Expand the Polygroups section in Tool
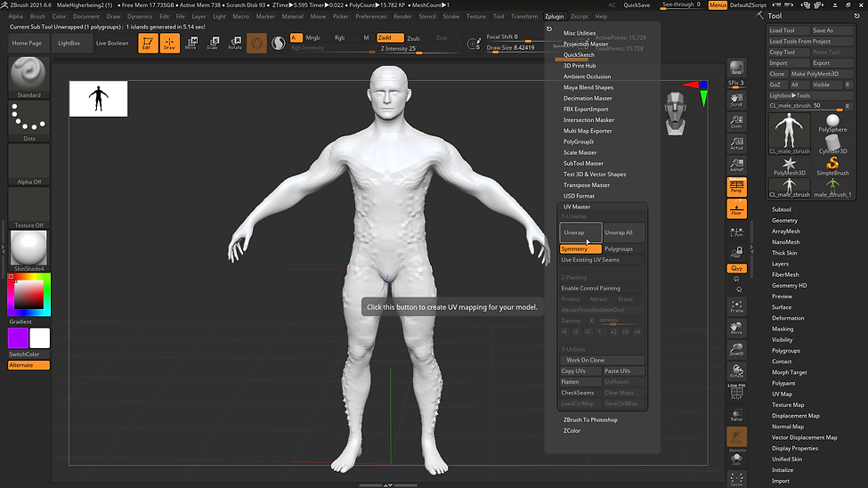The height and width of the screenshot is (488, 868). (x=785, y=351)
